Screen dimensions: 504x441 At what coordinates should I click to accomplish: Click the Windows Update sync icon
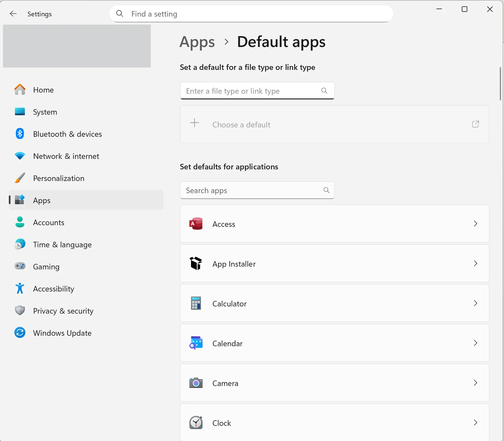[x=20, y=333]
